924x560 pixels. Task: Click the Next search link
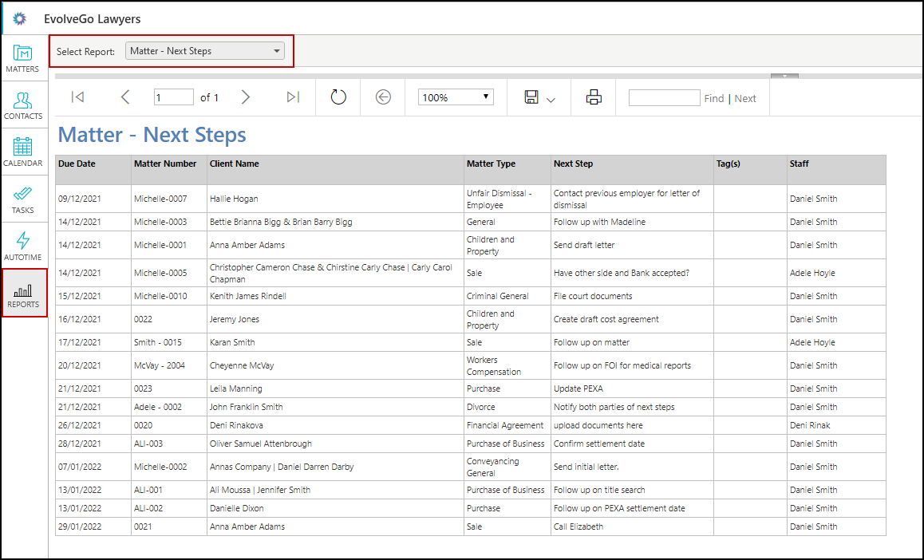pos(744,98)
